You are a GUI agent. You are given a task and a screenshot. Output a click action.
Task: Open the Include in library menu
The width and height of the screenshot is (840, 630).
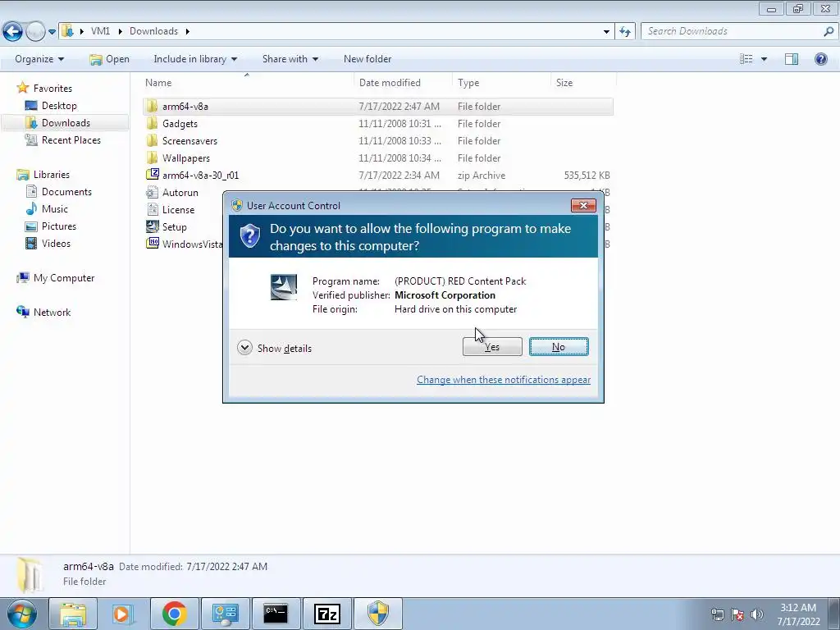[x=195, y=59]
